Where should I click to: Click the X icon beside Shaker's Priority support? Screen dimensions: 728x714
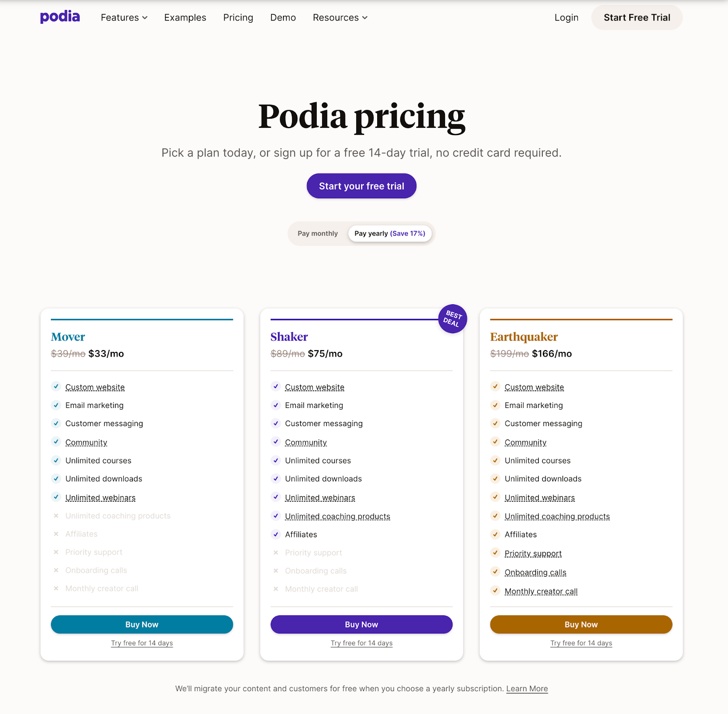point(276,553)
